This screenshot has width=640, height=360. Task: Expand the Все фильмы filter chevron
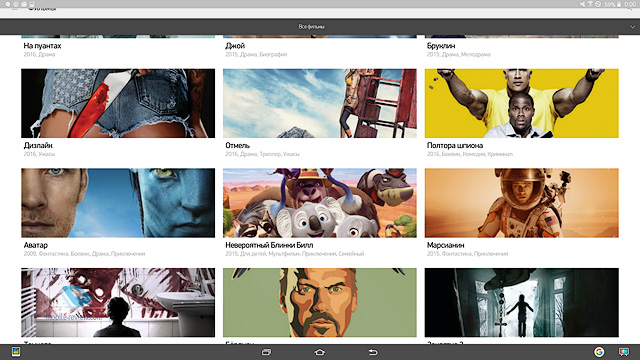632,27
